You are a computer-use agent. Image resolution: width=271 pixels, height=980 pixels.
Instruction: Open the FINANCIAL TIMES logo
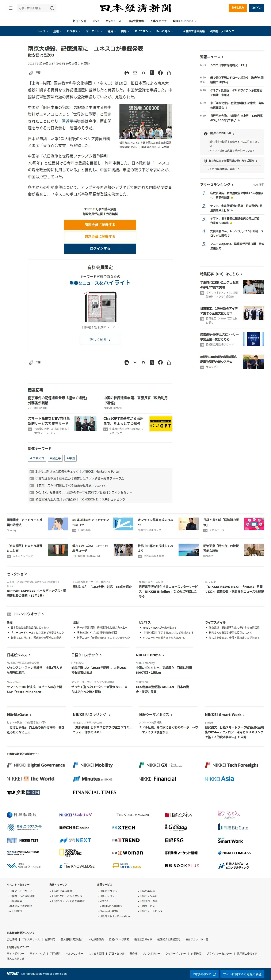point(95,792)
